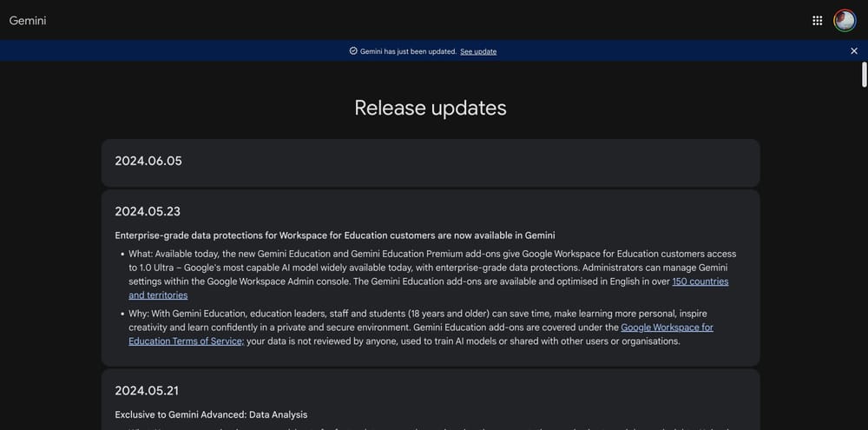Click the 2024.05.21 date heading
The width and height of the screenshot is (868, 430).
(x=147, y=391)
